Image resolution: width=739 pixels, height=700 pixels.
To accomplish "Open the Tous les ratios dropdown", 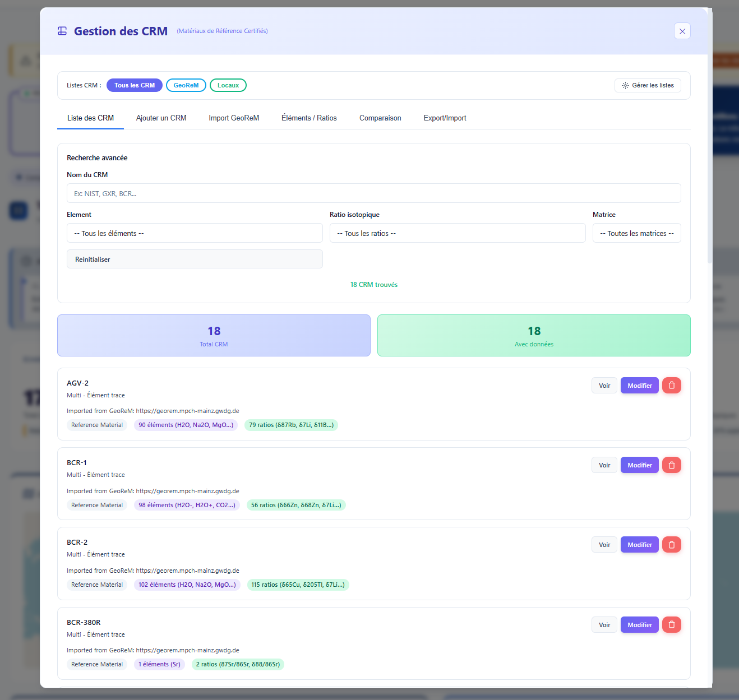I will [x=458, y=233].
